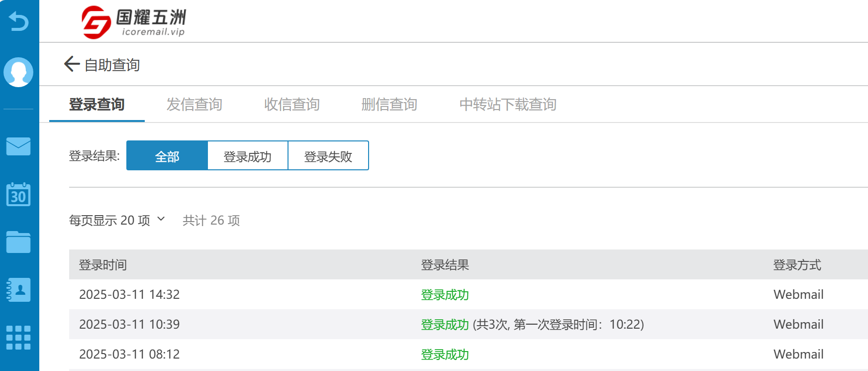868x371 pixels.
Task: Open the apps grid icon
Action: point(18,338)
